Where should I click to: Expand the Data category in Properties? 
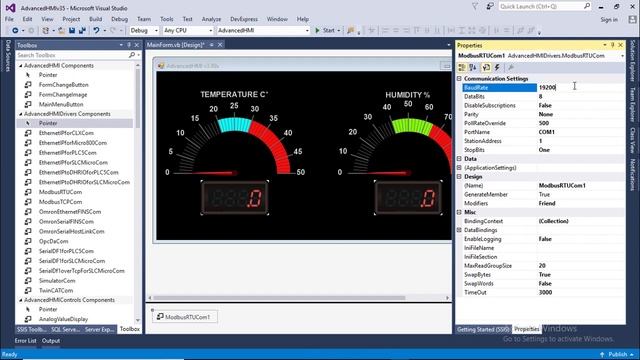pos(459,159)
